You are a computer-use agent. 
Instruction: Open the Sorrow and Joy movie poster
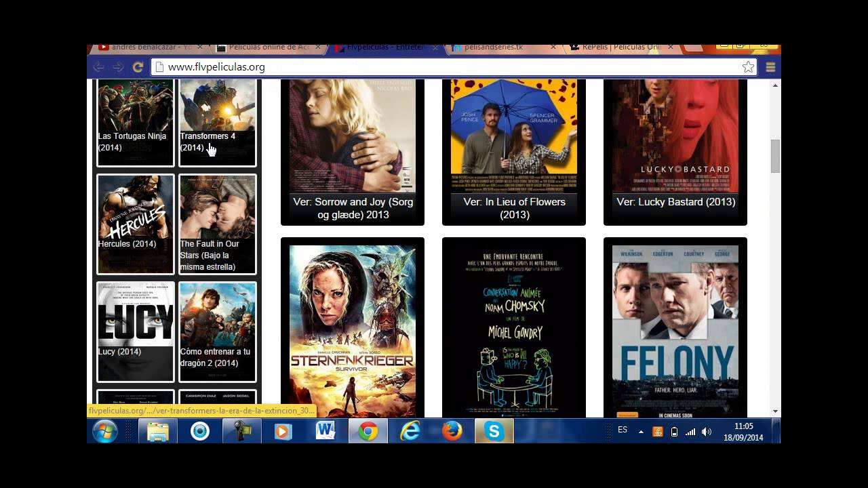point(353,136)
